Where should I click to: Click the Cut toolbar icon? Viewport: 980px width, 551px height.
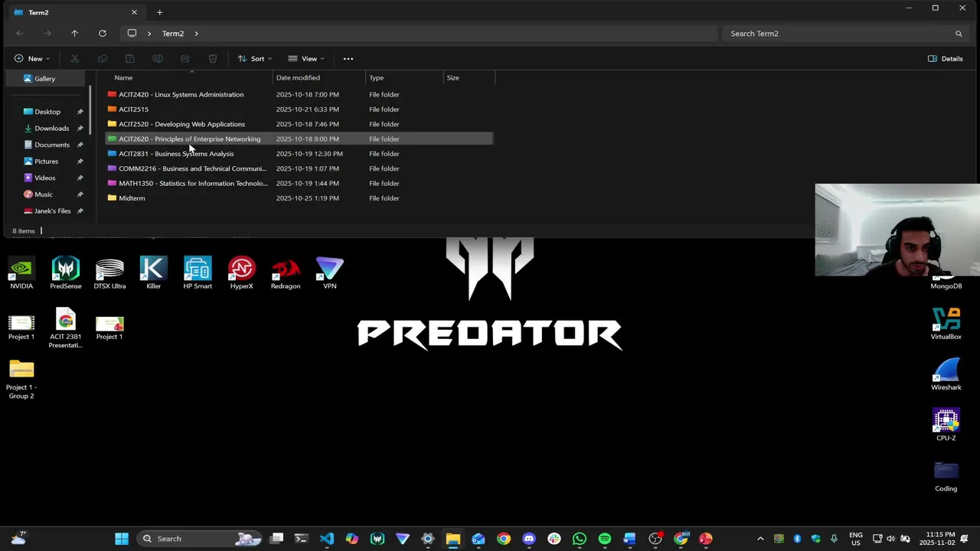[x=75, y=59]
